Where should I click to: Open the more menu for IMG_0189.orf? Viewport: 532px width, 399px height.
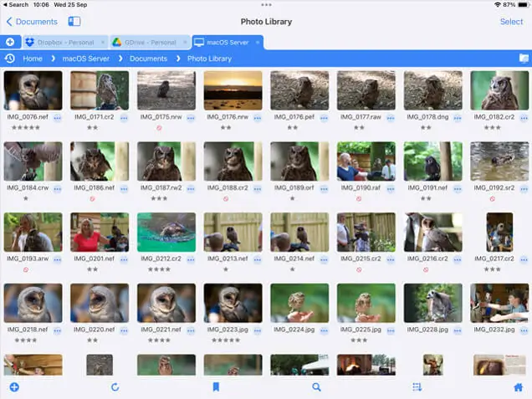click(324, 189)
